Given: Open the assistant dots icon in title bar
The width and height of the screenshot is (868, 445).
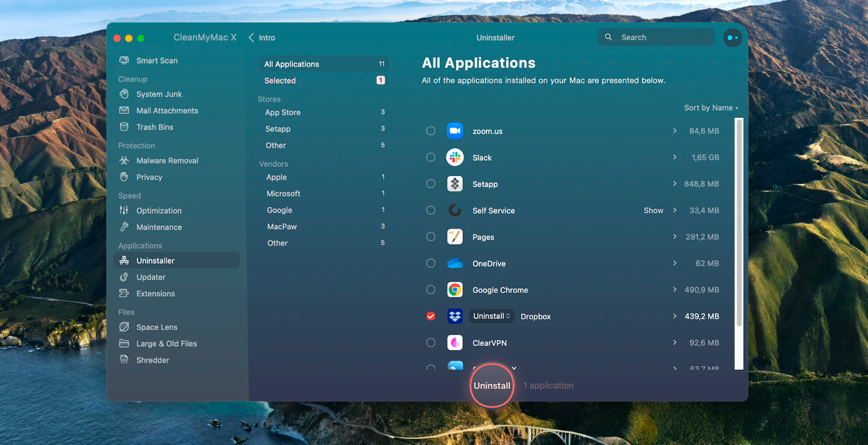Looking at the screenshot, I should [732, 38].
